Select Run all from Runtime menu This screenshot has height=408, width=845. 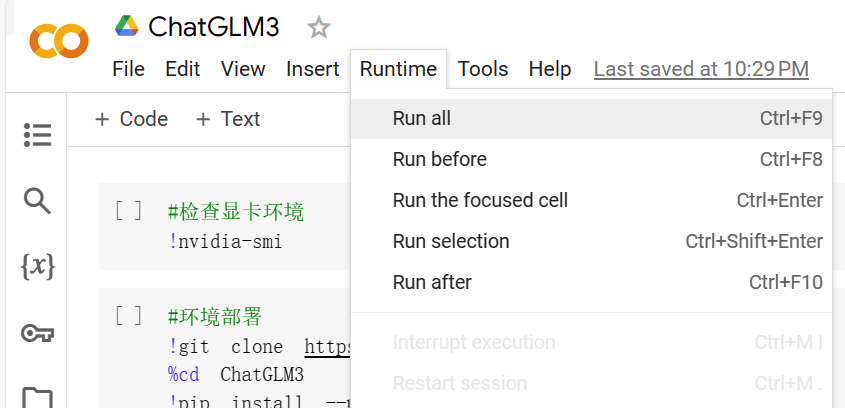(592, 118)
